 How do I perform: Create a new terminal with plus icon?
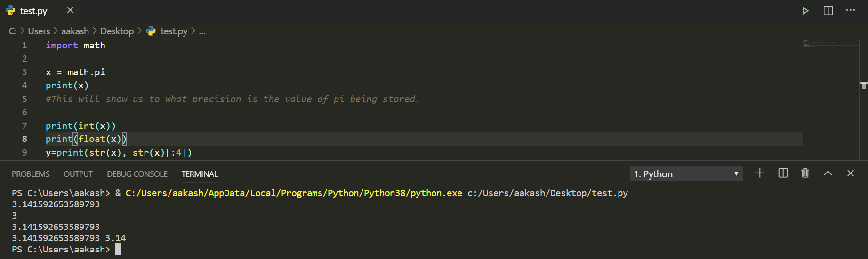760,173
